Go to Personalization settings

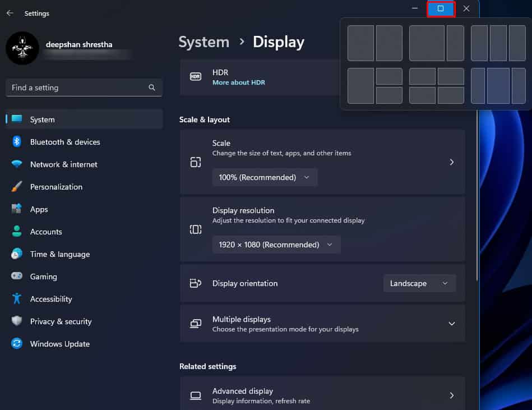click(84, 186)
